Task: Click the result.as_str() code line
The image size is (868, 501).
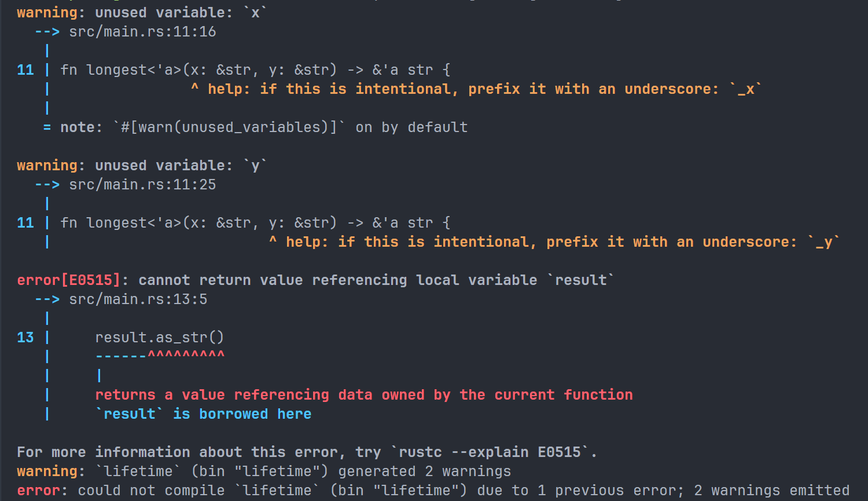Action: click(x=159, y=338)
